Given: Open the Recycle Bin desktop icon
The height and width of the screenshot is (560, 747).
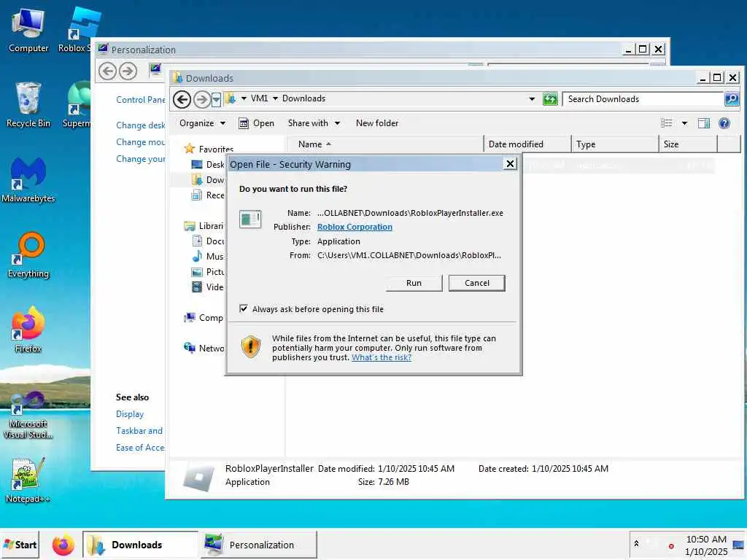Looking at the screenshot, I should [28, 105].
